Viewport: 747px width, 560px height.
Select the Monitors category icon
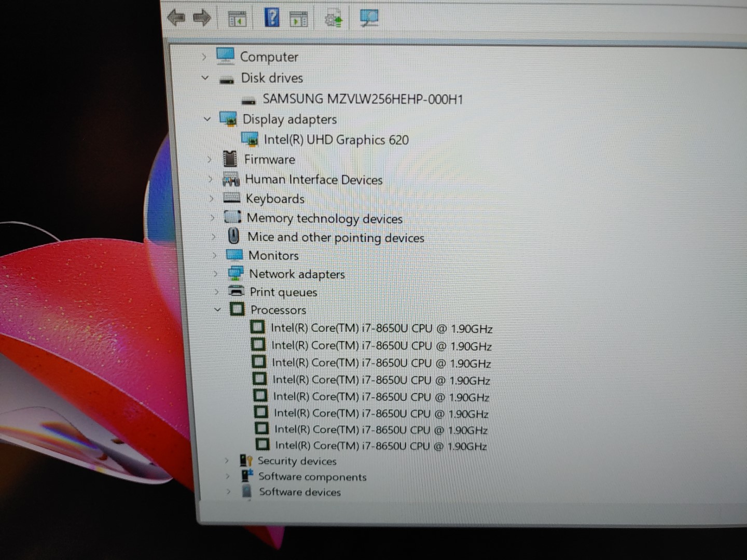tap(234, 255)
